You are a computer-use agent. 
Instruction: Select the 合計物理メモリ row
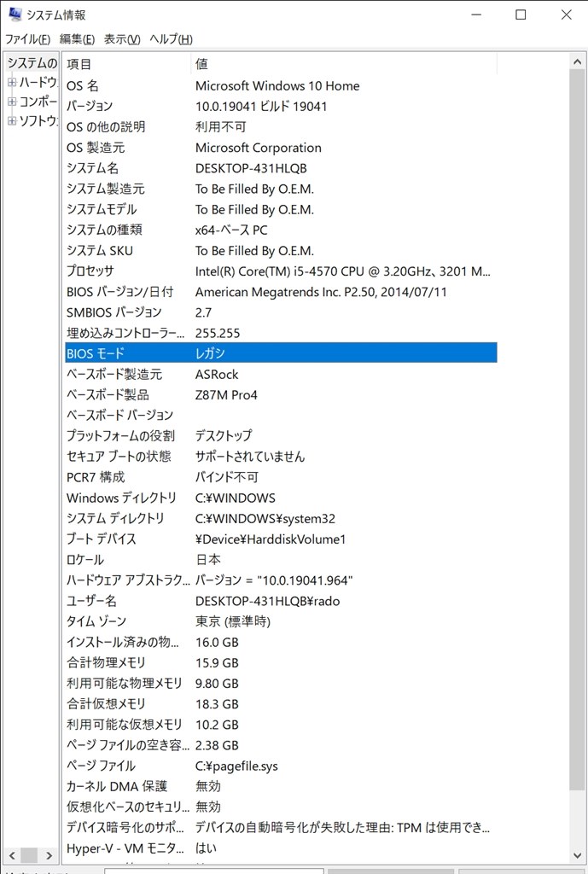coord(281,662)
